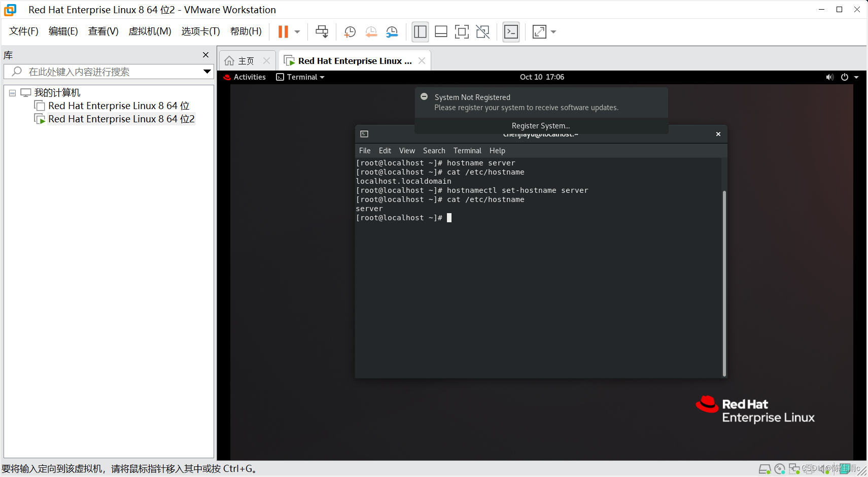Click the hard disk status icon
Screen dimensions: 868x477
click(764, 469)
